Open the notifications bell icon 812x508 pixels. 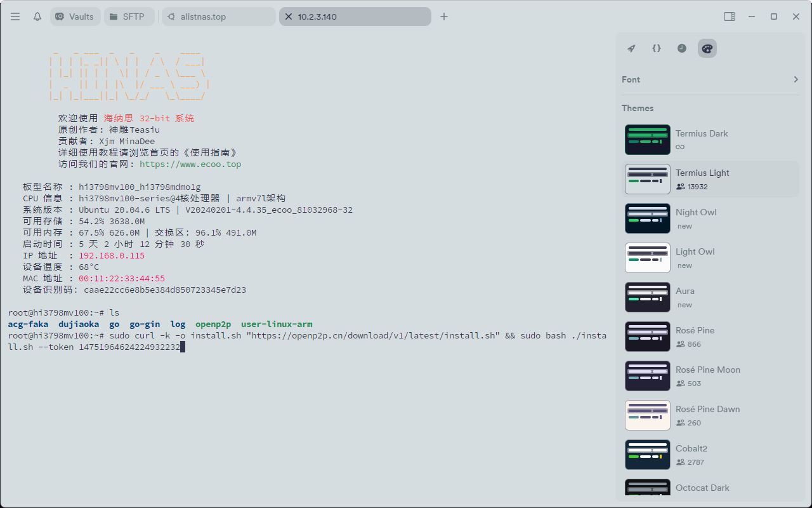pyautogui.click(x=37, y=17)
